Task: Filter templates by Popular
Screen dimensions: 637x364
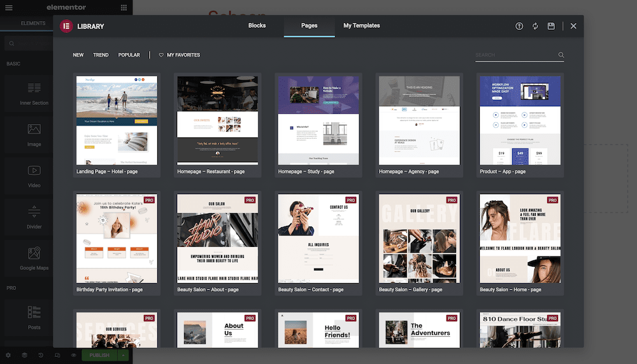Action: (129, 55)
